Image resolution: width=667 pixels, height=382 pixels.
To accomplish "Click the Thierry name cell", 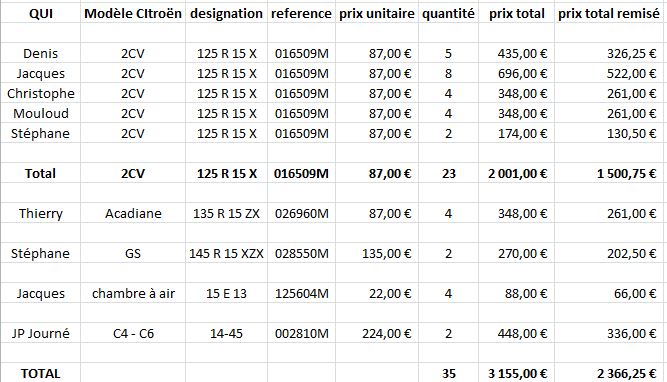I will (40, 214).
